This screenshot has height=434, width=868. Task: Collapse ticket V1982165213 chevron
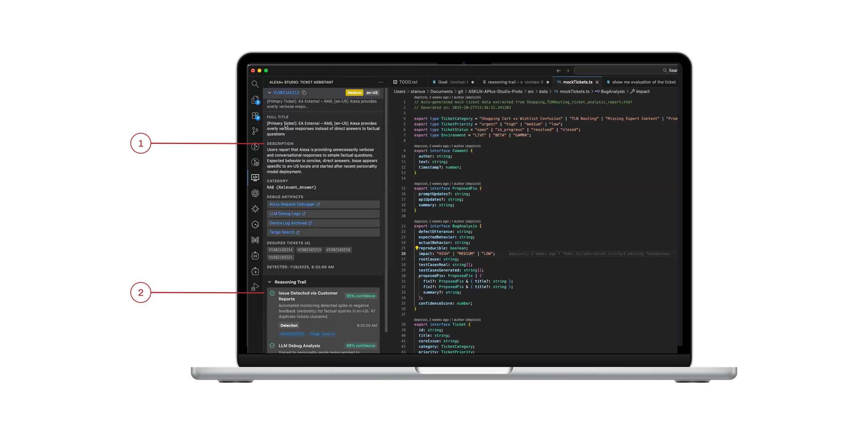270,93
